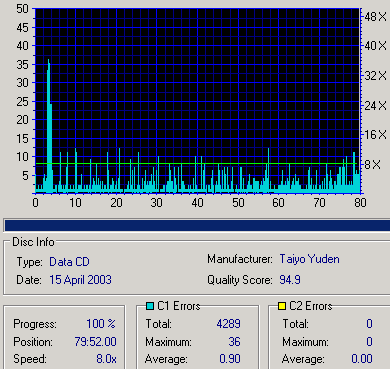Click the Disc Info group label
This screenshot has height=369, width=390.
point(33,242)
